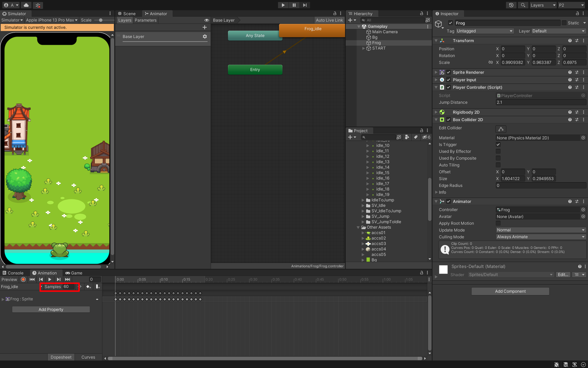Adjust the Simulator Scale slider

pyautogui.click(x=101, y=20)
